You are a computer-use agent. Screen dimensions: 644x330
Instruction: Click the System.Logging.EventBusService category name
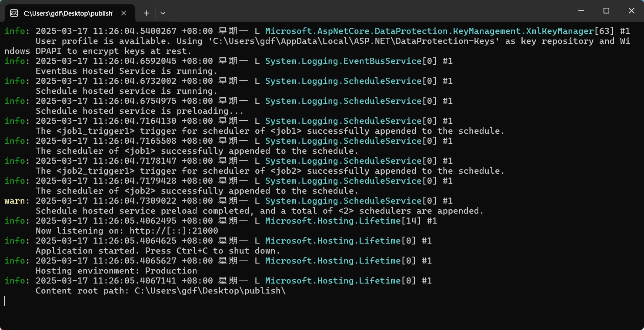coord(343,61)
